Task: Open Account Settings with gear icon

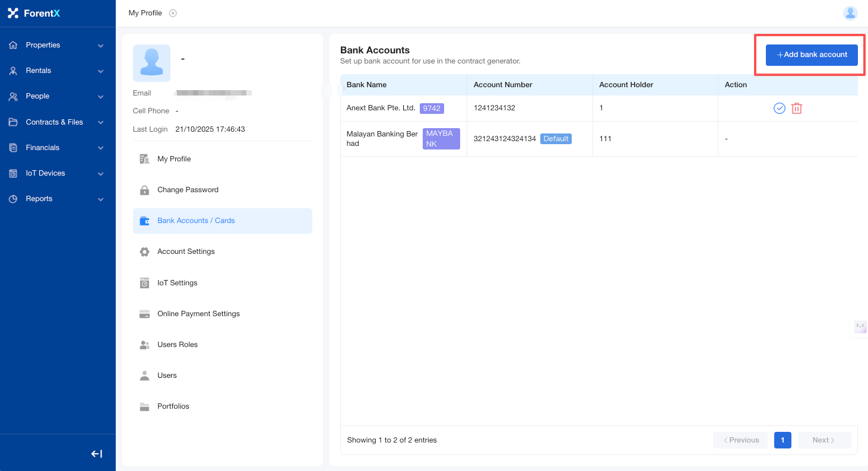Action: click(185, 252)
